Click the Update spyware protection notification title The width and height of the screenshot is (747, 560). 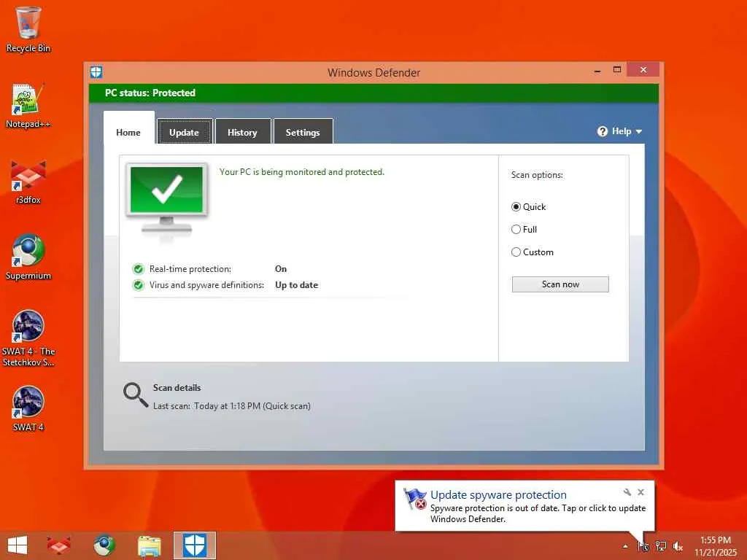[499, 495]
